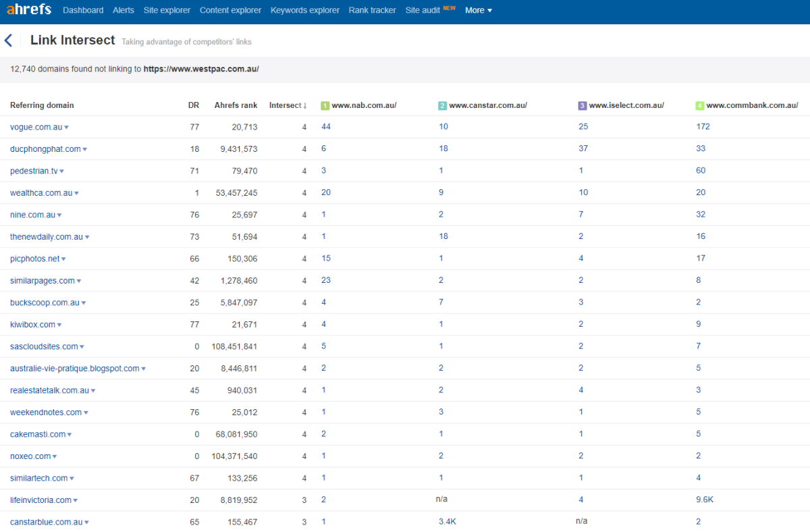Viewport: 810px width, 532px height.
Task: Open the More navigation menu
Action: [x=478, y=10]
